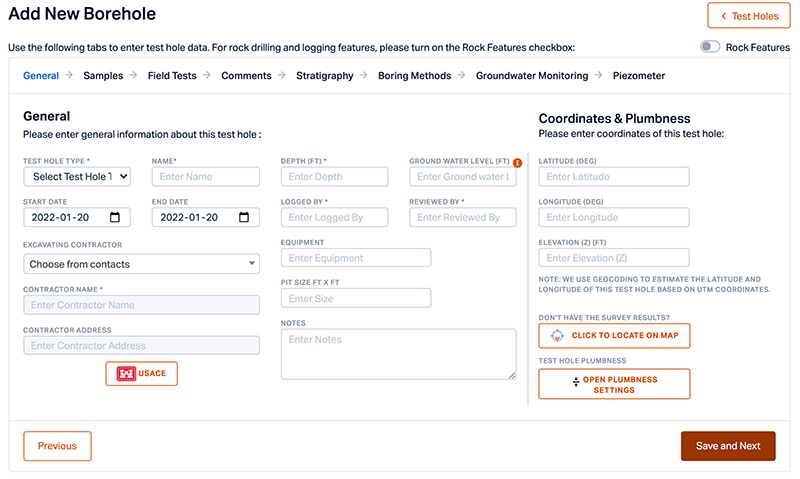Viewport: 800px width, 479px height.
Task: Open Plumbness Settings button
Action: 614,384
